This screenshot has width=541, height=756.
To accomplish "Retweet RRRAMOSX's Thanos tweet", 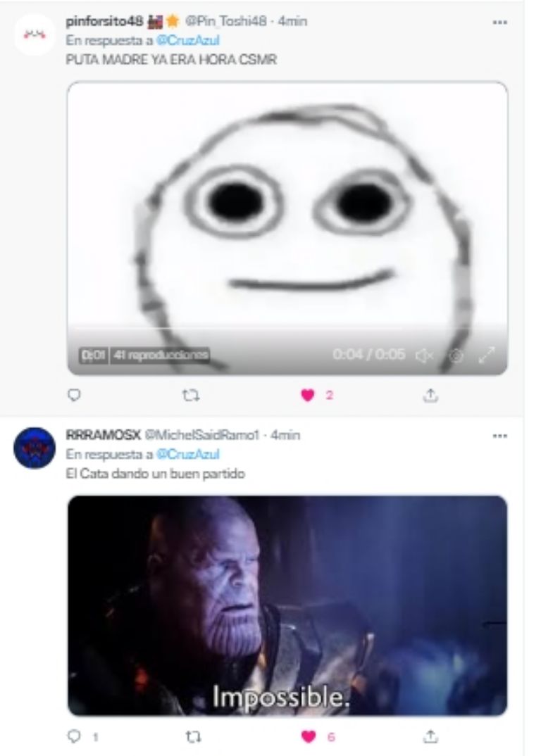I will pyautogui.click(x=194, y=737).
